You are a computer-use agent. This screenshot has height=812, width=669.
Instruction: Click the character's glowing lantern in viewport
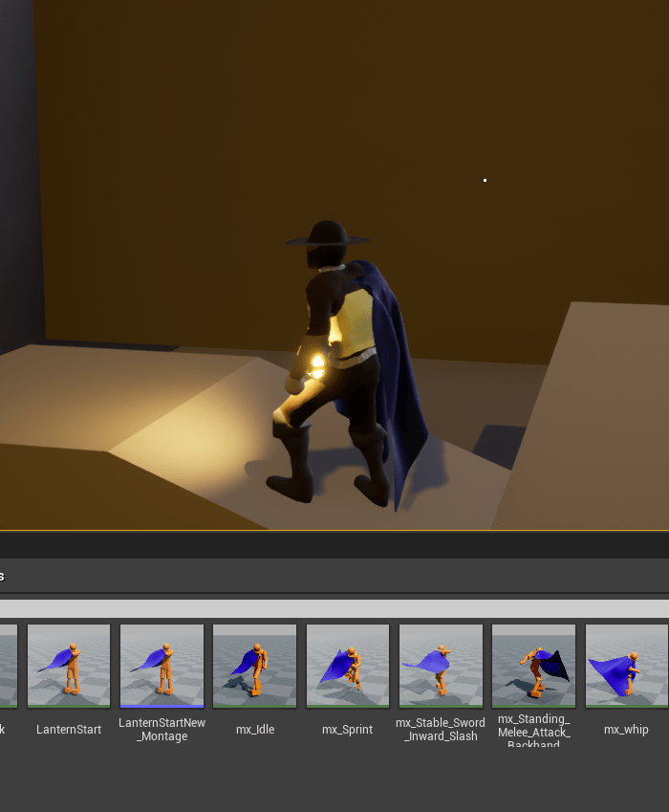point(316,363)
